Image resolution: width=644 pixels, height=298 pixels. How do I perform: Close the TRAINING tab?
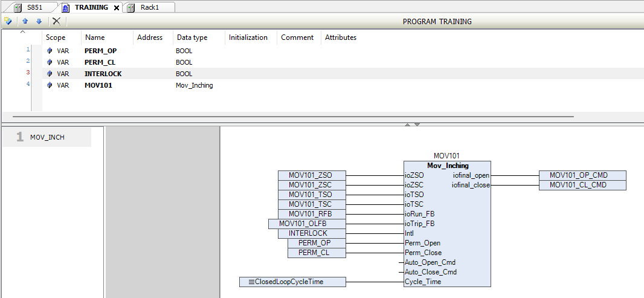pyautogui.click(x=116, y=8)
